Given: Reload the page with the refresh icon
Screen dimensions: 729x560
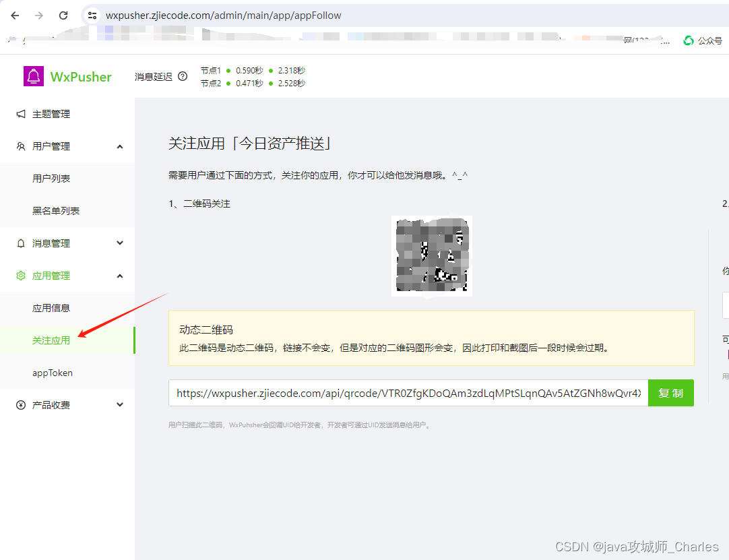Looking at the screenshot, I should tap(63, 15).
